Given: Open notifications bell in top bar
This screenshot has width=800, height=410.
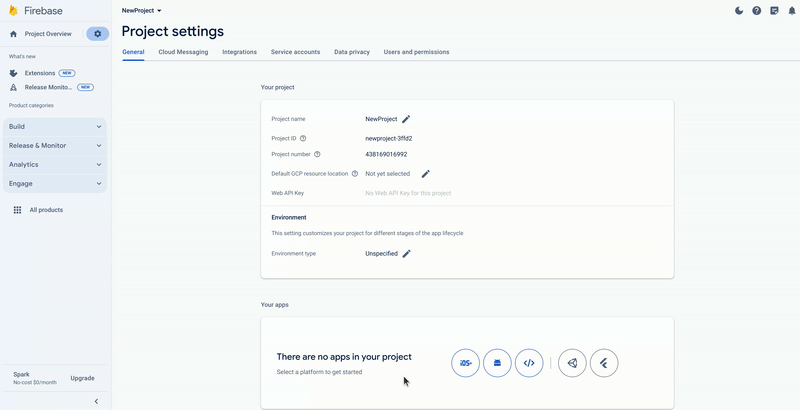Looking at the screenshot, I should click(791, 11).
